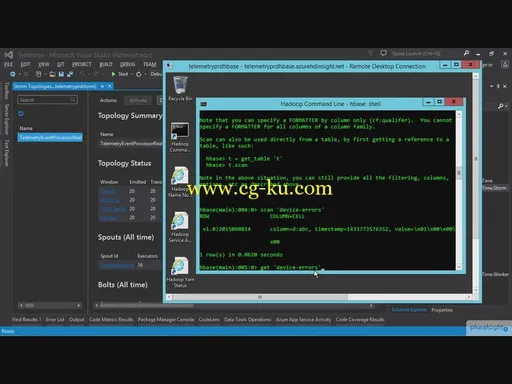Open the Hadoop Name Node Status shortcut
Screen dimensions: 512x384
180,182
